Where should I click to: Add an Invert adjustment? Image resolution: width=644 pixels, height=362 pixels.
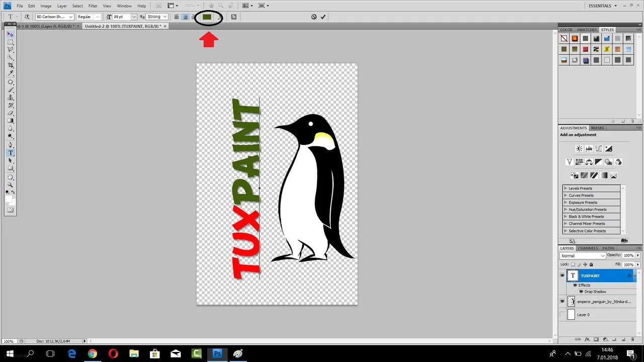(x=574, y=175)
